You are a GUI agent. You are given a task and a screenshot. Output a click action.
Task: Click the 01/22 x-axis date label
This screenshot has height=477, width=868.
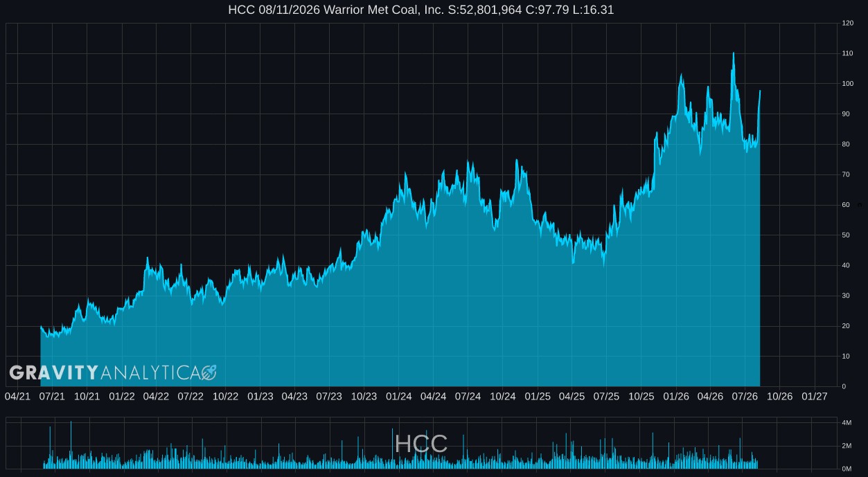point(121,397)
